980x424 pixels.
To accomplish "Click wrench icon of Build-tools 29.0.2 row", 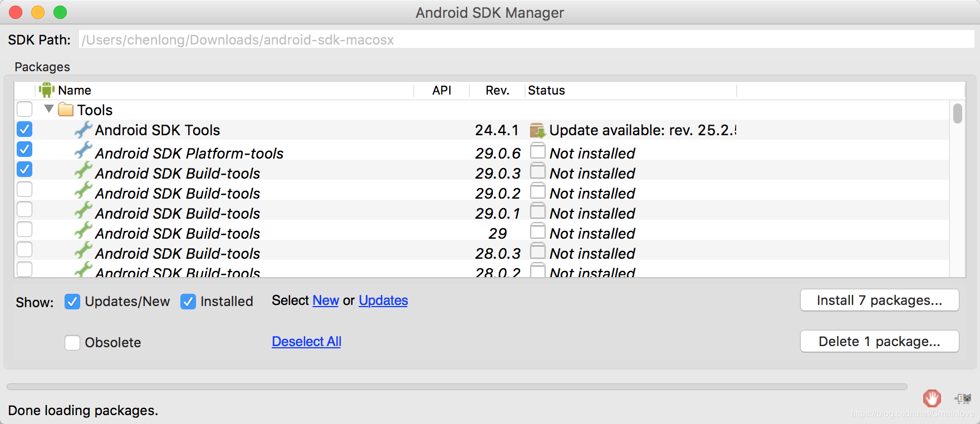I will [83, 191].
